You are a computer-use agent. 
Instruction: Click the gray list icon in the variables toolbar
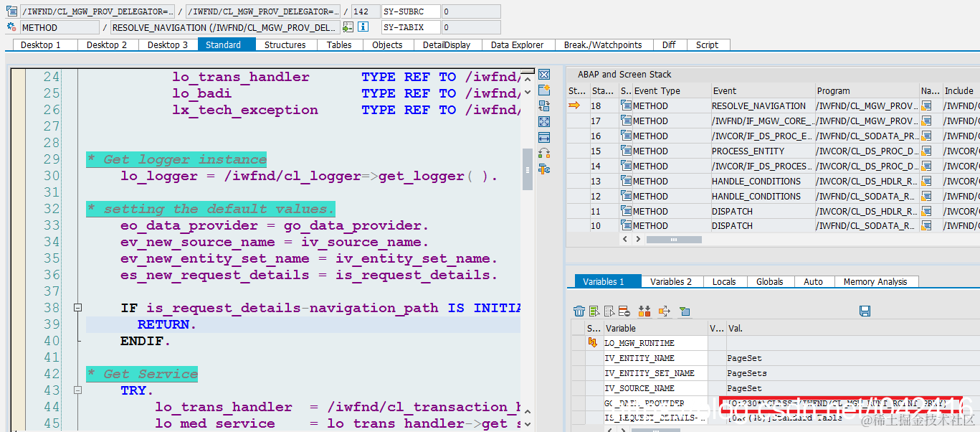pos(609,311)
